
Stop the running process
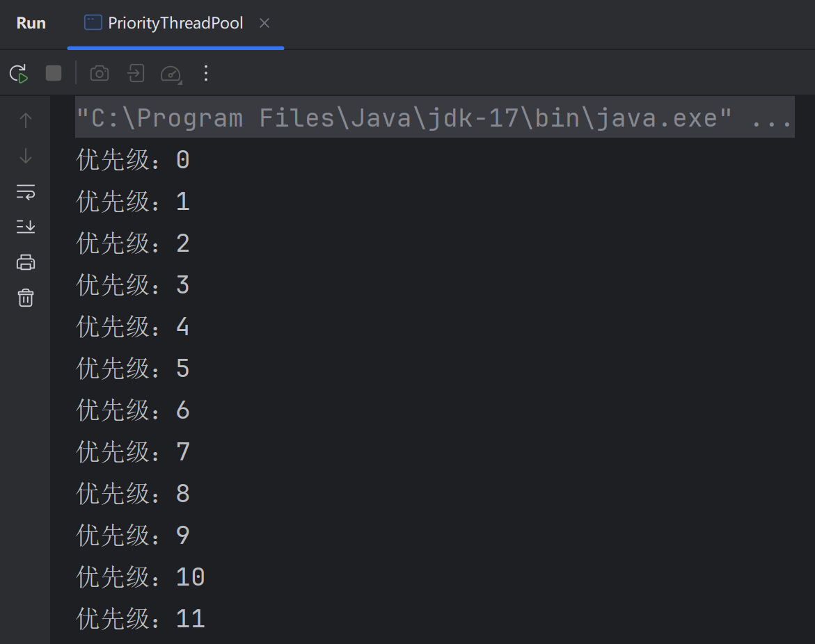pos(54,73)
